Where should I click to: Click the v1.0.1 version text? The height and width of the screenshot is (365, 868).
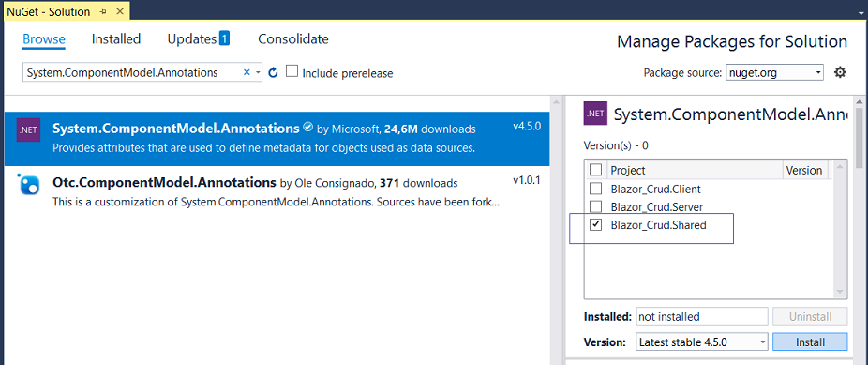point(527,180)
